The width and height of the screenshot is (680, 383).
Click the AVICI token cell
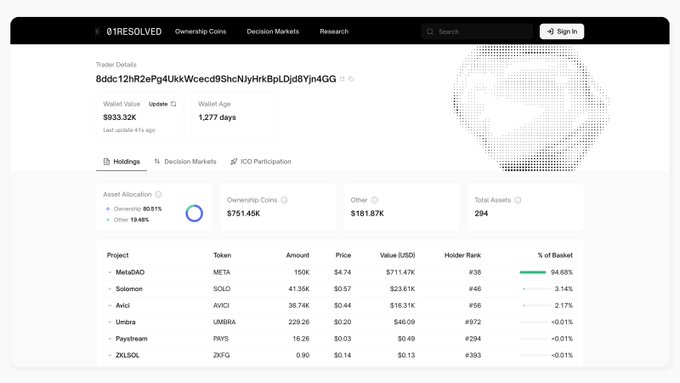click(x=221, y=306)
